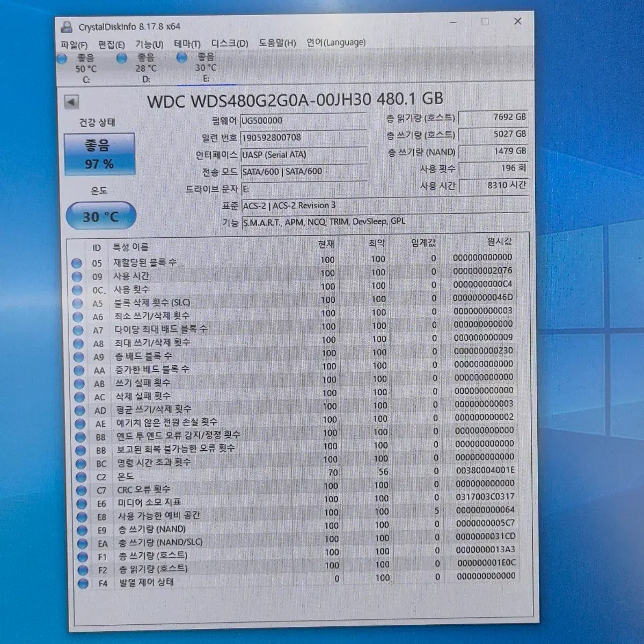Click the 특성 이름 column header

[130, 247]
